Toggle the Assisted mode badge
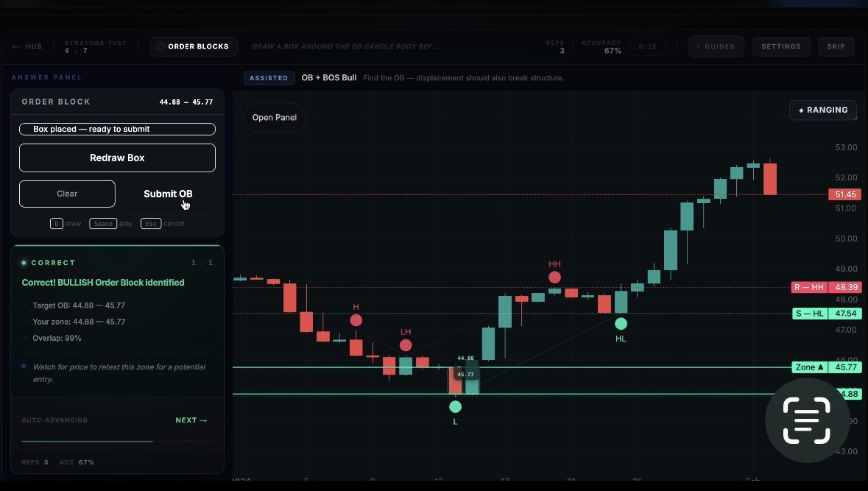 [269, 78]
